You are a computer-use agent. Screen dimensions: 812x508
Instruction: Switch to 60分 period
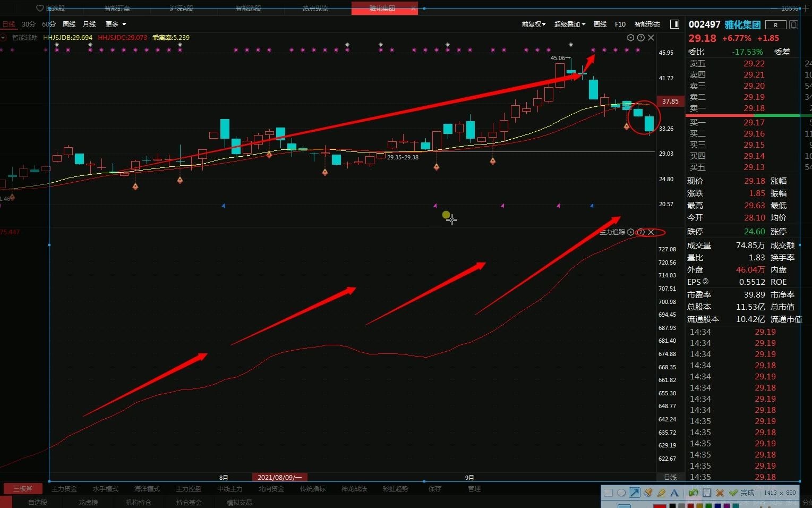click(49, 24)
